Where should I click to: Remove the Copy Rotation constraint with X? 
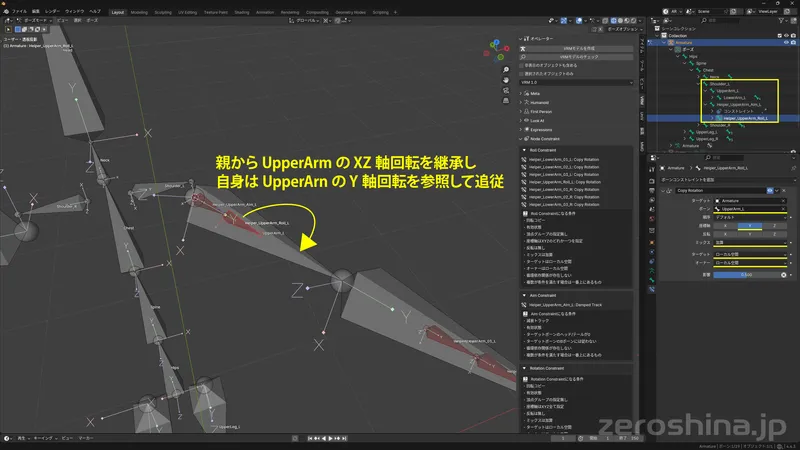click(784, 190)
